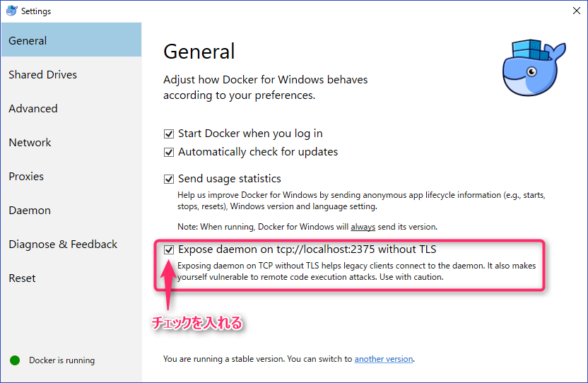The width and height of the screenshot is (588, 383).
Task: Click the Docker whale icon in title bar
Action: [x=11, y=11]
